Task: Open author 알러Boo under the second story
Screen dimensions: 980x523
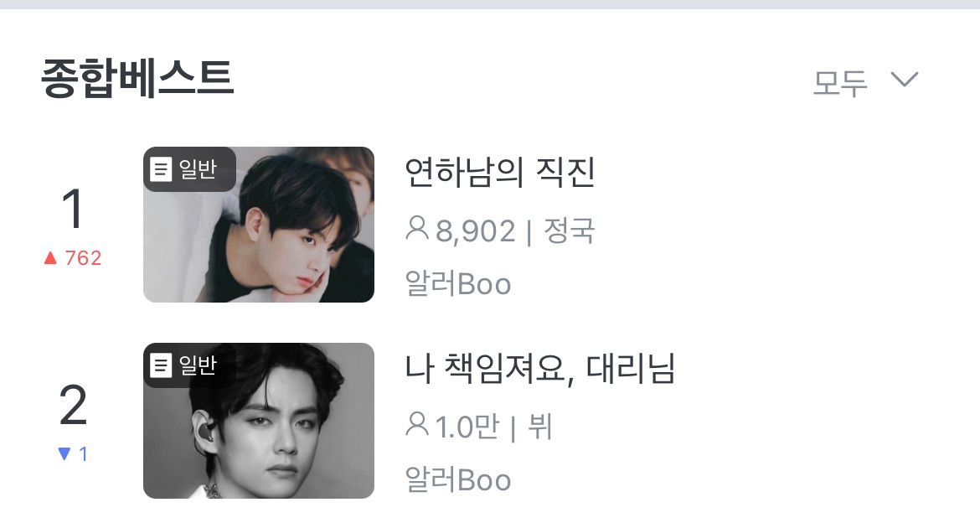Action: pyautogui.click(x=458, y=479)
